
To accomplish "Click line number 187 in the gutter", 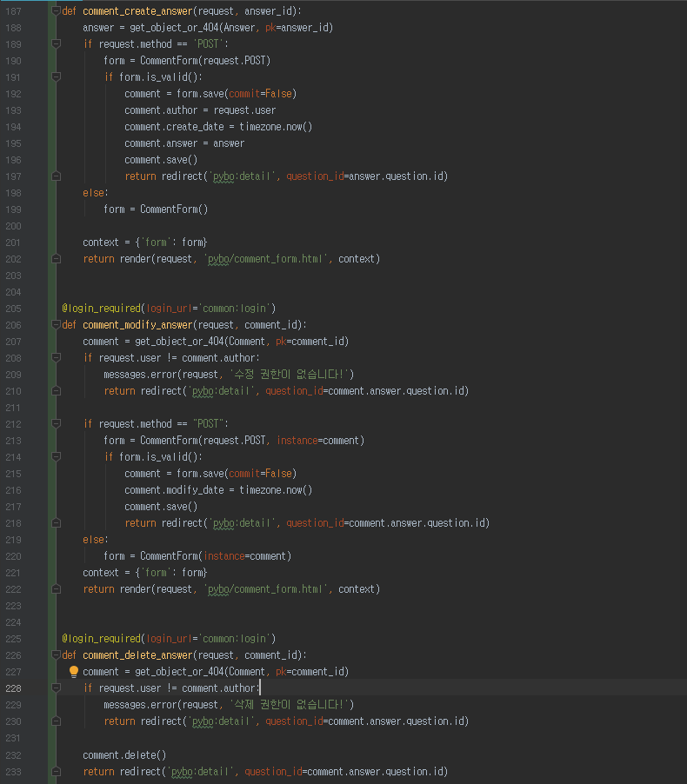I will 14,11.
